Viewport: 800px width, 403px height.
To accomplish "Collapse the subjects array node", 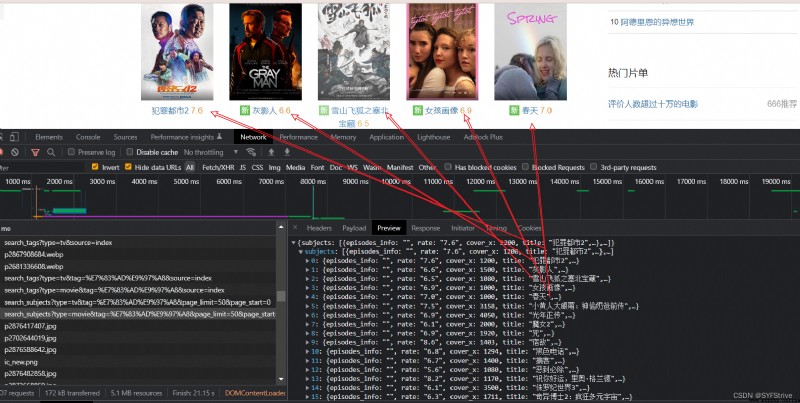I will tap(301, 252).
